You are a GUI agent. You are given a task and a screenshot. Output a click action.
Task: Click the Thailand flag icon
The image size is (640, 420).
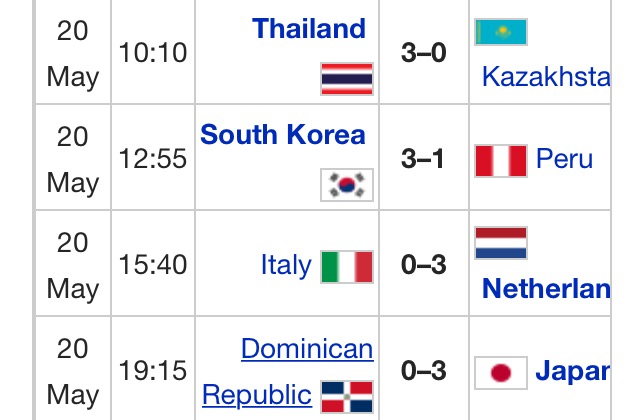[347, 79]
